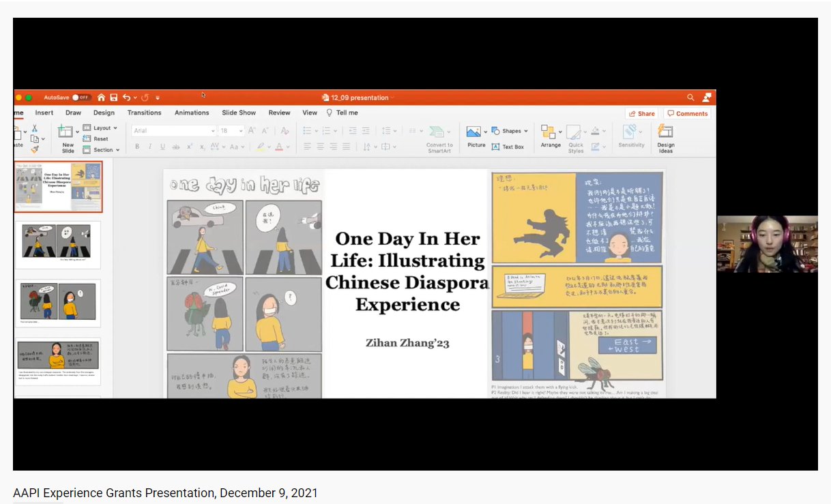Open the Undo history dropdown arrow
831x504 pixels.
coord(135,98)
